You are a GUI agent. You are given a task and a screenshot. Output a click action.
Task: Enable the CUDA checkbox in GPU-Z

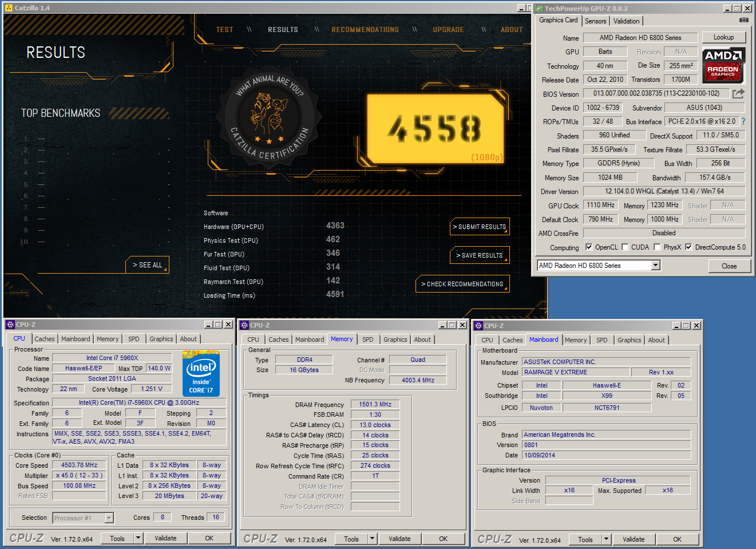tap(626, 247)
